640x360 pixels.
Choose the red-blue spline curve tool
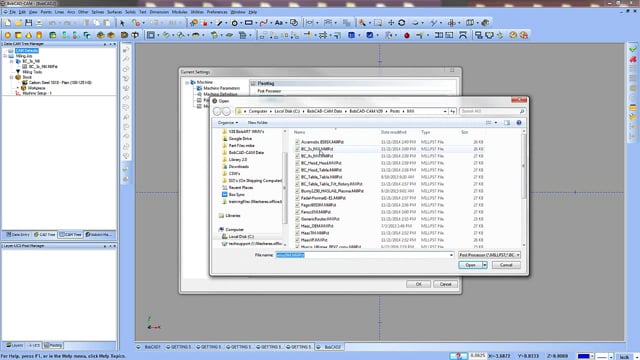click(x=264, y=23)
